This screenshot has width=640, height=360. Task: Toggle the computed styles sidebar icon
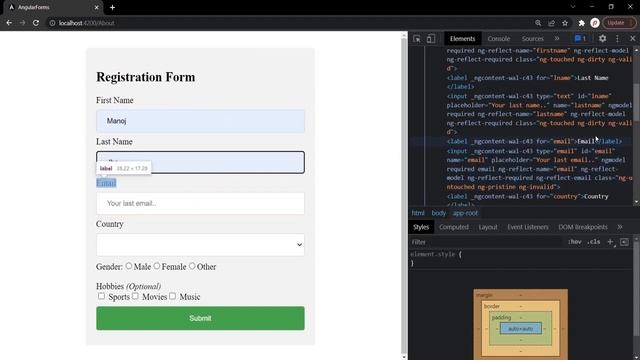624,242
